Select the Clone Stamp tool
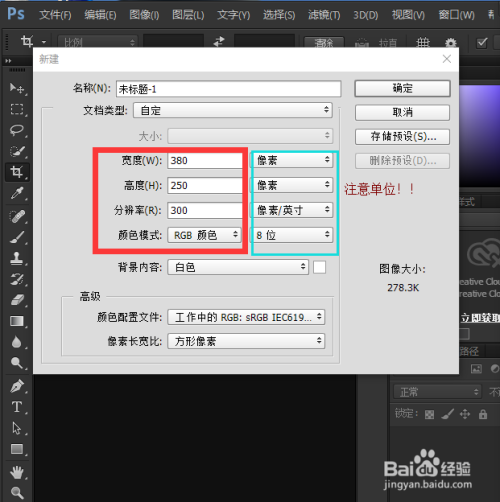 (x=17, y=258)
